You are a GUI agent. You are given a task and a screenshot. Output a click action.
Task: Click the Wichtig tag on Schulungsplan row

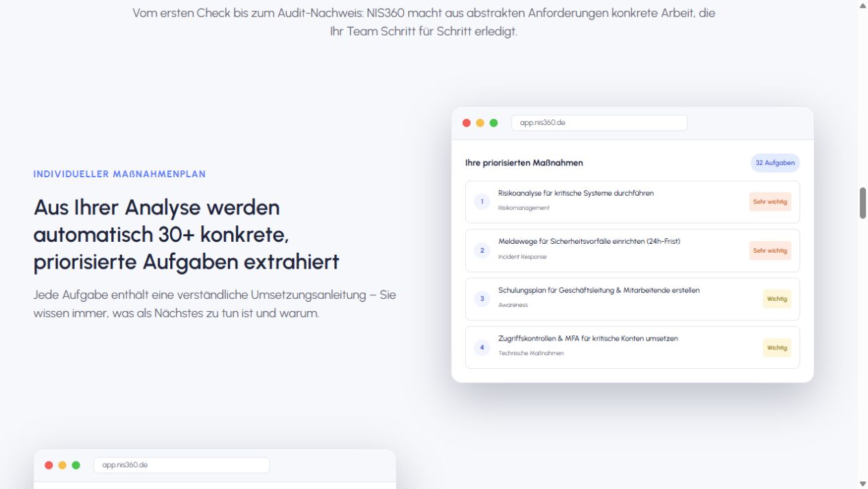coord(777,299)
